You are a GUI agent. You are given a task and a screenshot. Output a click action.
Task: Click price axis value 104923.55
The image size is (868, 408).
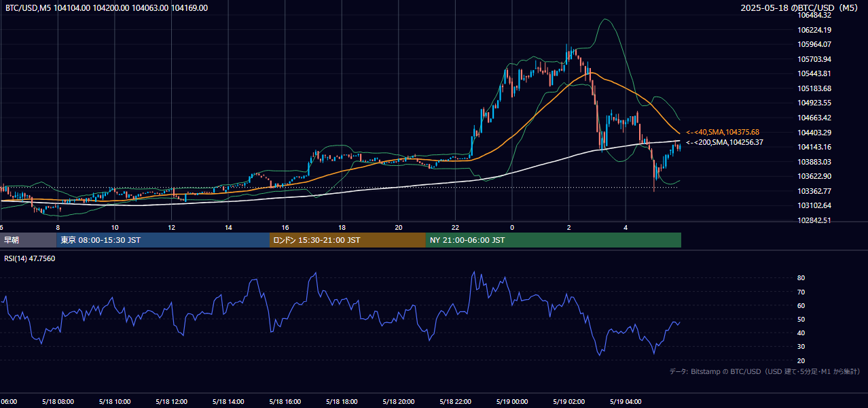(x=815, y=103)
